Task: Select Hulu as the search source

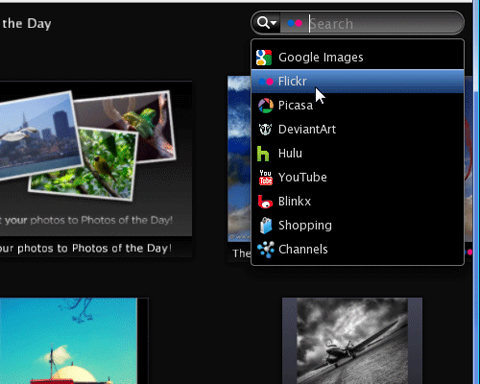Action: [357, 153]
